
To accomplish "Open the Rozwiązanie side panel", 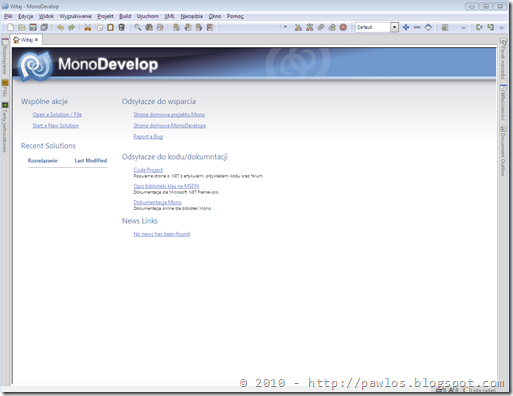I will [x=5, y=56].
